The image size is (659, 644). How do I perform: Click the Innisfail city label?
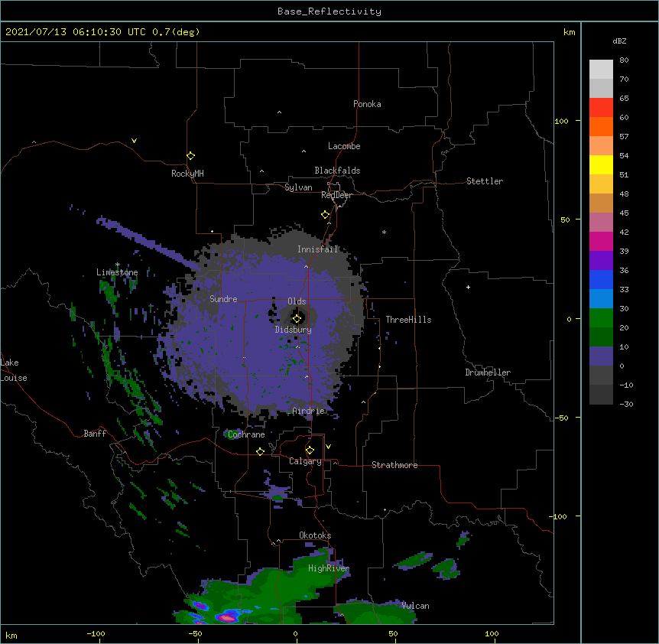click(x=318, y=249)
